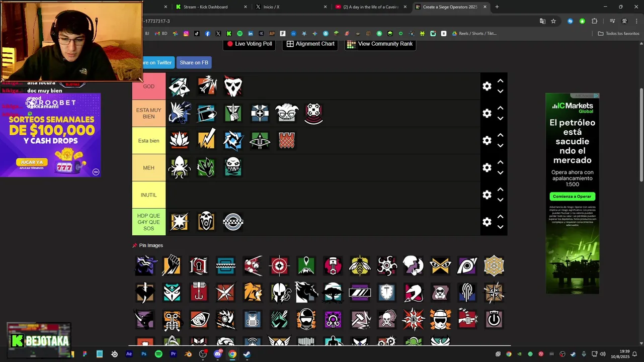Open settings gear for the GOD tier row
The image size is (644, 362).
pyautogui.click(x=487, y=86)
